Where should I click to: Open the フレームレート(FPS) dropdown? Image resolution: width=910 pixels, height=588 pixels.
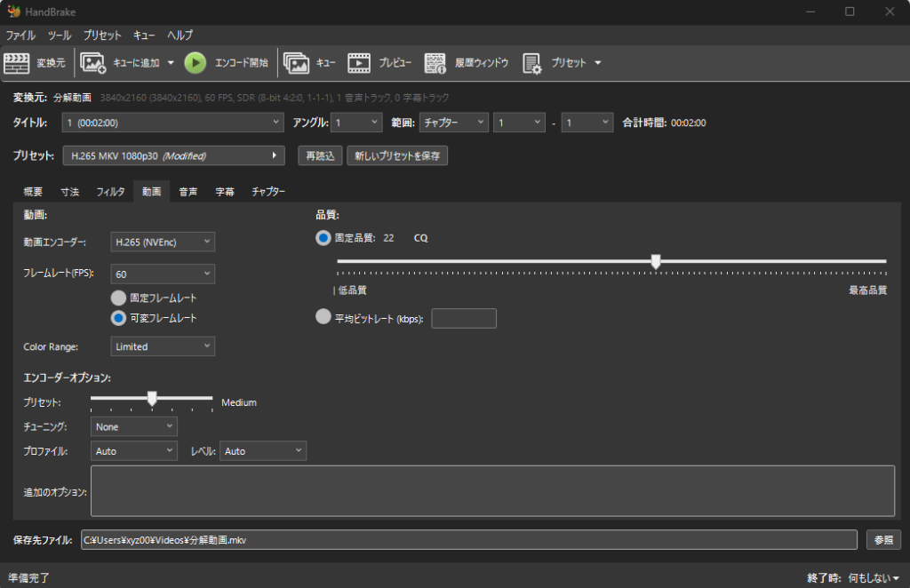[x=163, y=274]
